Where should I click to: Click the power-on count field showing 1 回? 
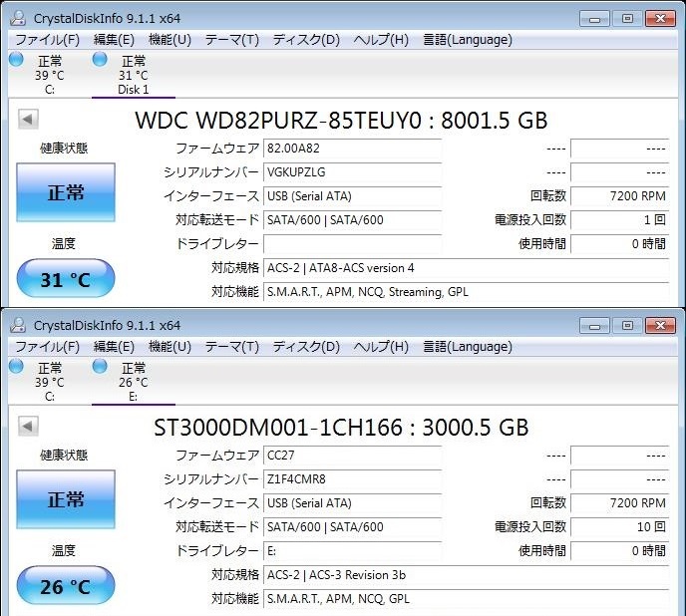[620, 219]
